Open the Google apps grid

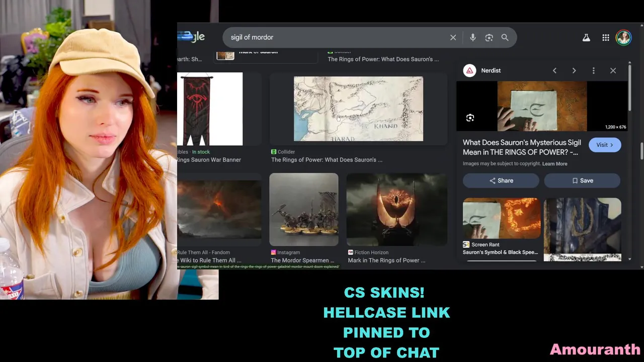coord(606,38)
